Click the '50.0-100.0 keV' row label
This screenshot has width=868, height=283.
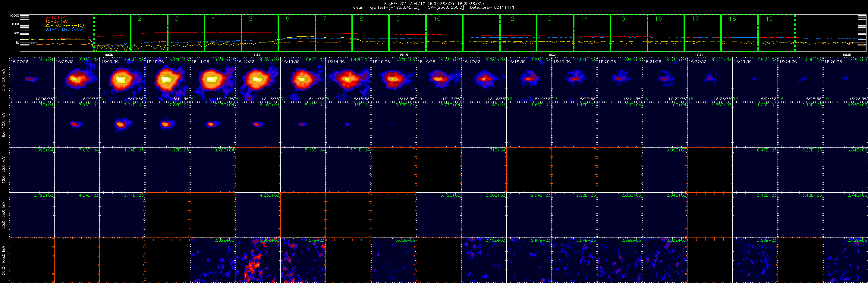coord(4,260)
